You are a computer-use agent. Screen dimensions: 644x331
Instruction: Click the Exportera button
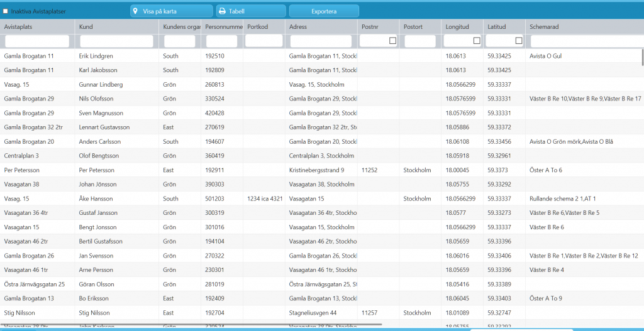pyautogui.click(x=324, y=11)
